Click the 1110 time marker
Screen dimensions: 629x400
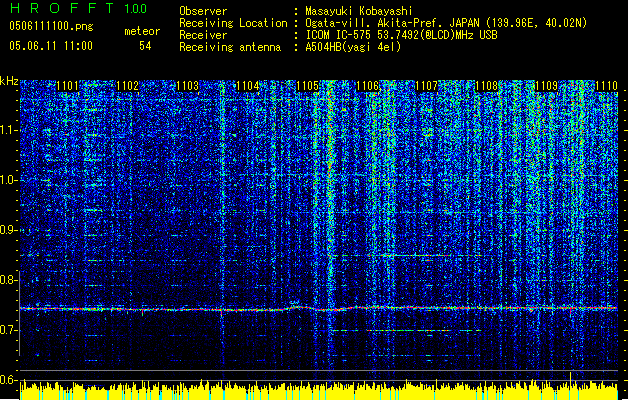click(x=607, y=86)
